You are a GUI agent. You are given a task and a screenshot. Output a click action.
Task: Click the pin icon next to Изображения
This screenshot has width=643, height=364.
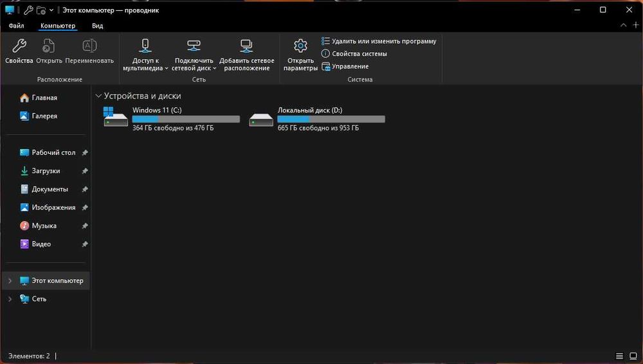[85, 208]
